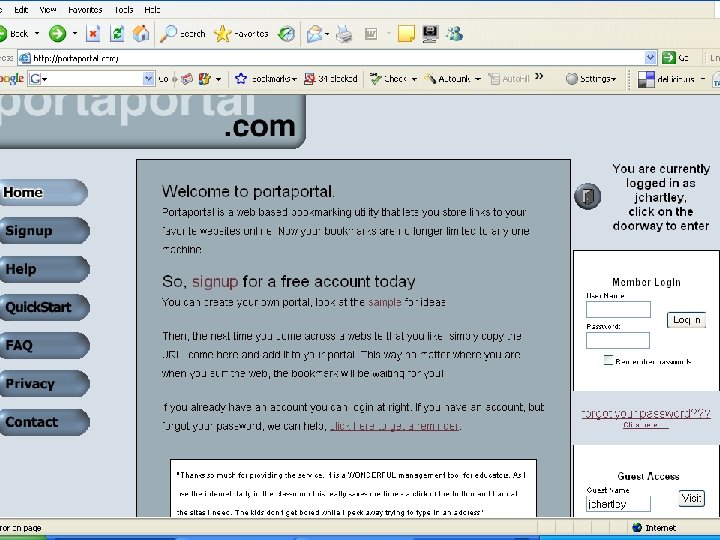Viewport: 720px width, 540px height.
Task: Click the Guest Name field with jchartley
Action: (619, 504)
